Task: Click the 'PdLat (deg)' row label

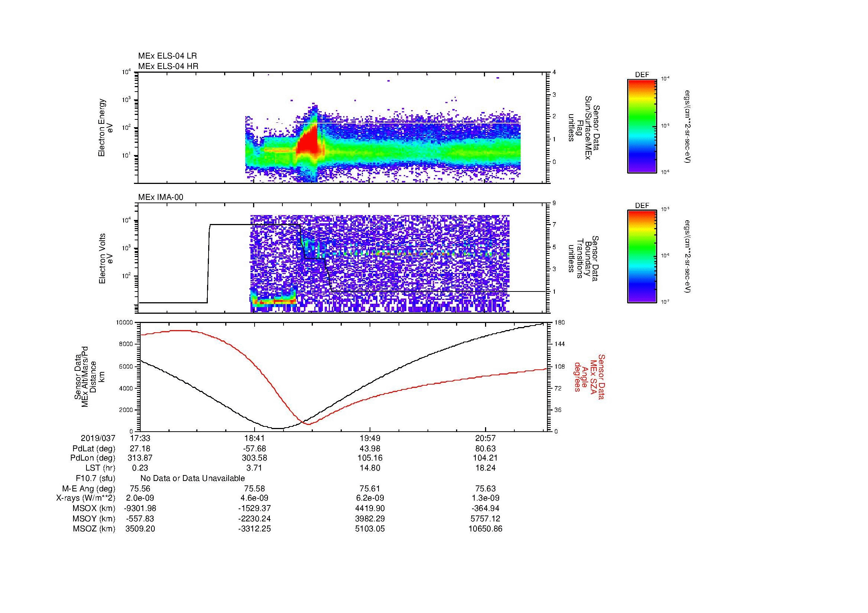Action: click(94, 449)
